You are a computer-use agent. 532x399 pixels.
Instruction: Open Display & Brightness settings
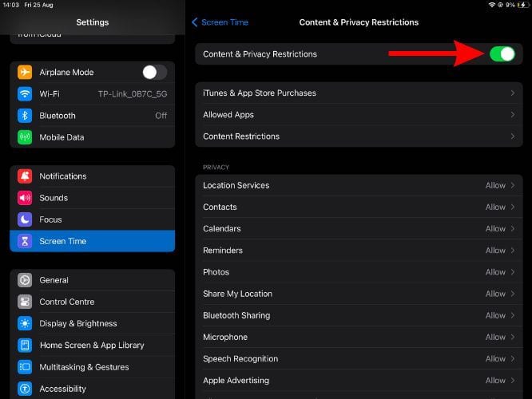tap(78, 323)
